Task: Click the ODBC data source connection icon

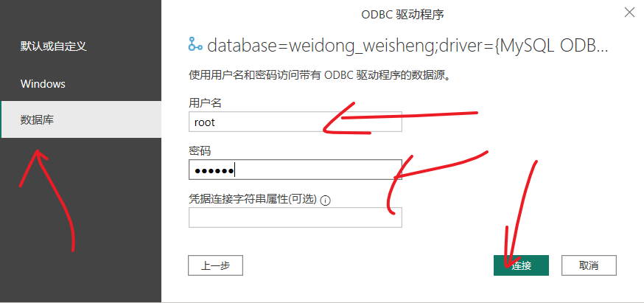Action: 195,43
